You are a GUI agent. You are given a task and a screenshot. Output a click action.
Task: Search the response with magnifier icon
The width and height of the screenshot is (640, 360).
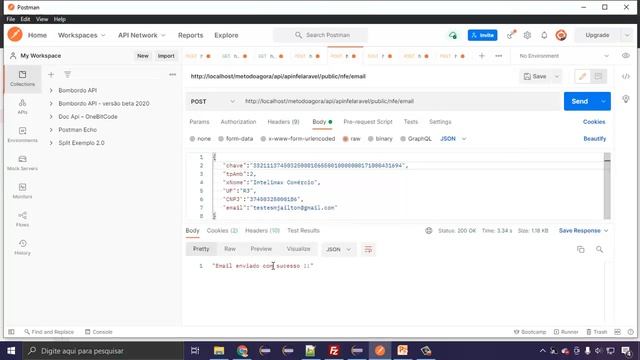[599, 249]
